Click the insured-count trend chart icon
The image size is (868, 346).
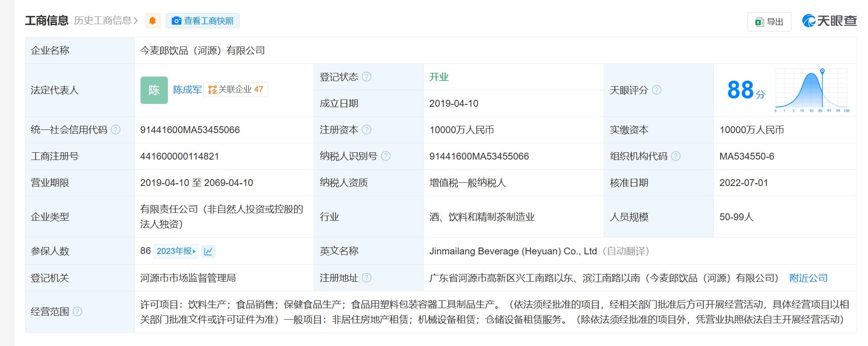208,251
